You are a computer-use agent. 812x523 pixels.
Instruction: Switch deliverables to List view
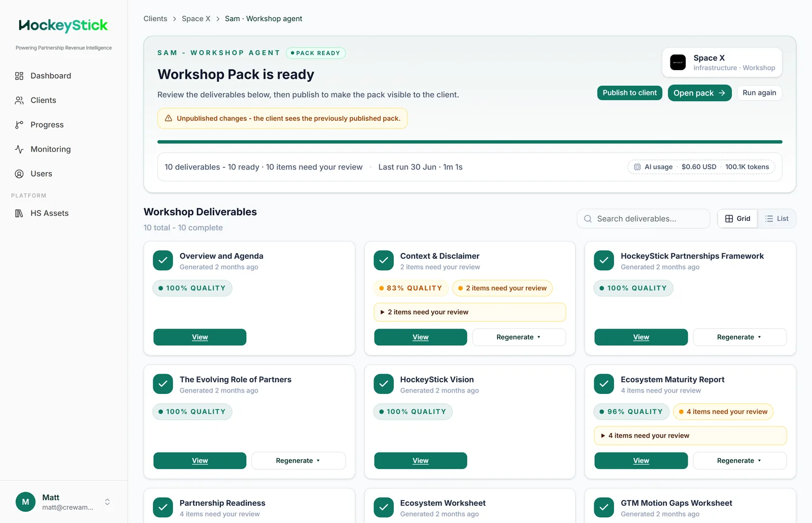click(776, 219)
